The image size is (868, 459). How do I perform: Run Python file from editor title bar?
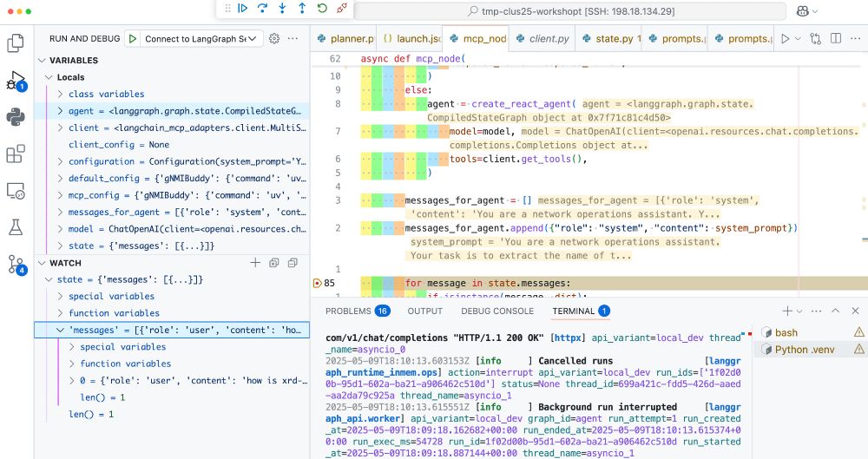785,39
